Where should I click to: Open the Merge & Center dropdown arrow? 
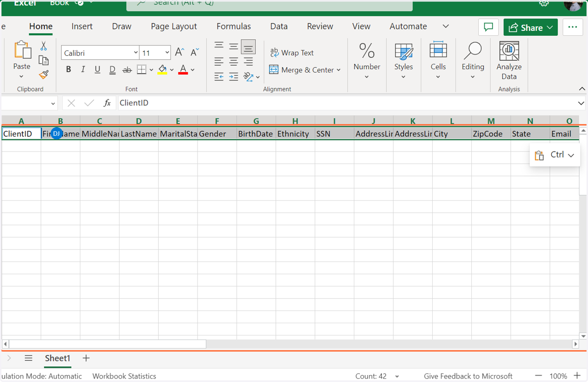(x=339, y=70)
